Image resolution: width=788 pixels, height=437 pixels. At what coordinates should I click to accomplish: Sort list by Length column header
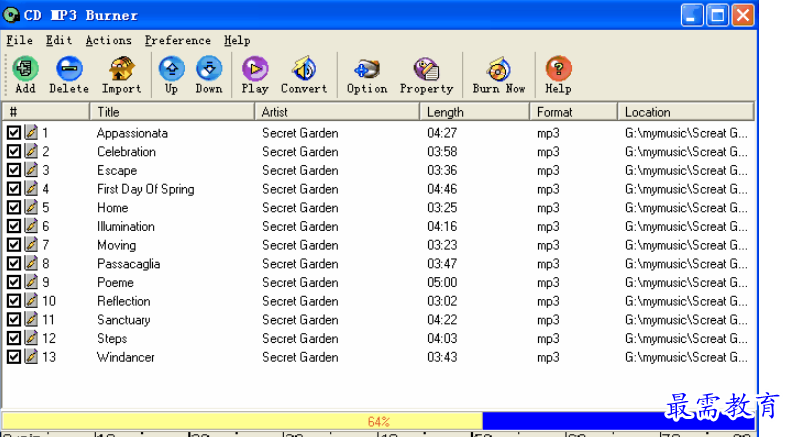[x=474, y=112]
